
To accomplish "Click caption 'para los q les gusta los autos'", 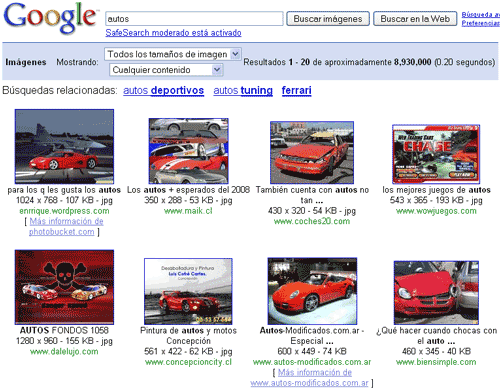I will [x=64, y=190].
